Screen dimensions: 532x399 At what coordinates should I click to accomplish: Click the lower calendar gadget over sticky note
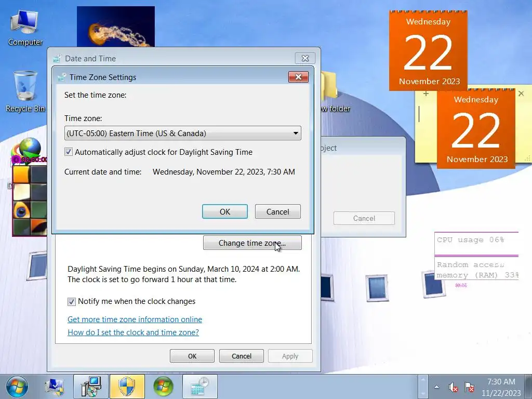pyautogui.click(x=476, y=128)
